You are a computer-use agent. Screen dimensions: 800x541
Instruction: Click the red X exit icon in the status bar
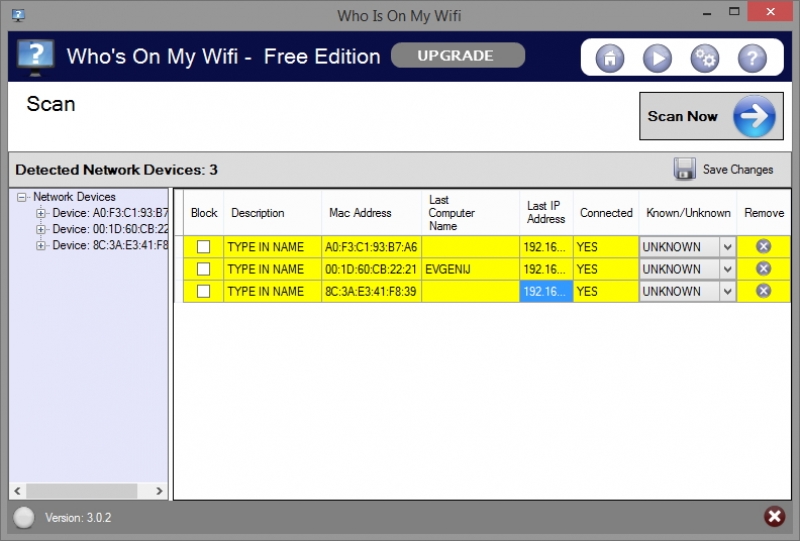coord(774,517)
